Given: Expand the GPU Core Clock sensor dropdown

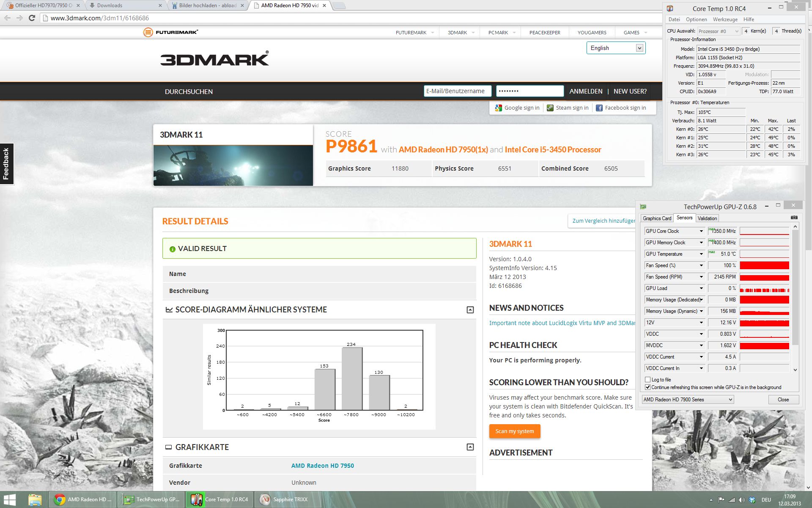Looking at the screenshot, I should [701, 231].
